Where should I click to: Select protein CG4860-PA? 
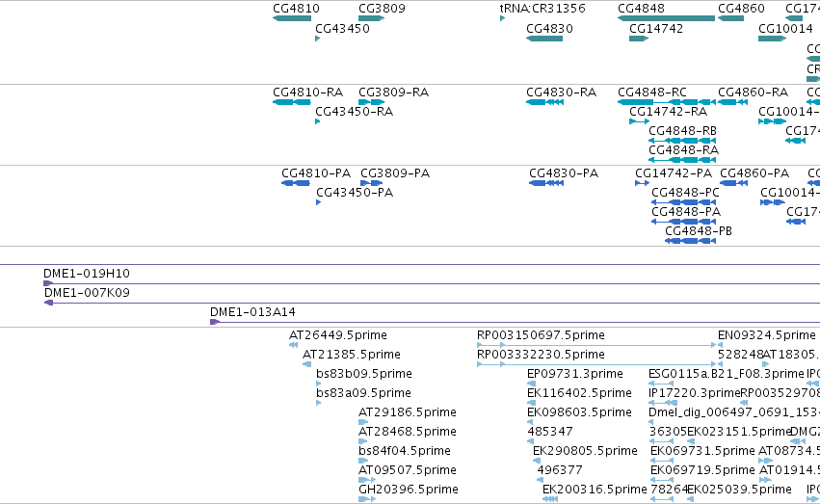(754, 173)
